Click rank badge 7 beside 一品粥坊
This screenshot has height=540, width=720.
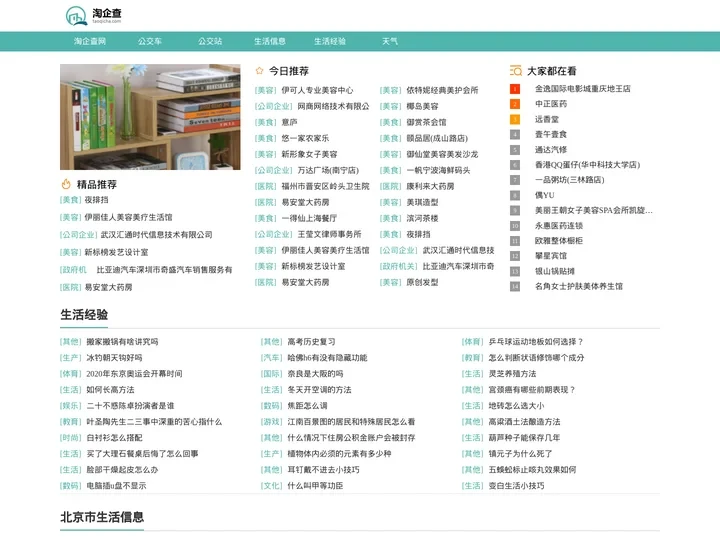515,180
